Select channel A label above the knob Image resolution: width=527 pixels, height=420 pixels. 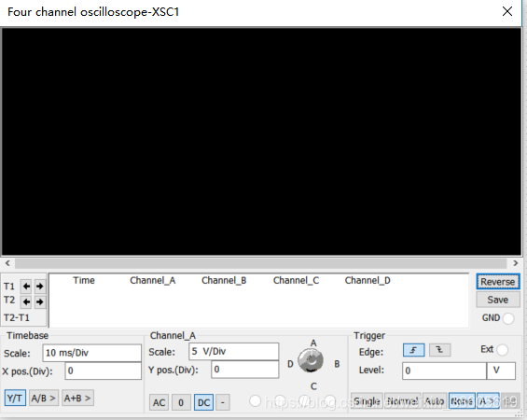pos(313,343)
